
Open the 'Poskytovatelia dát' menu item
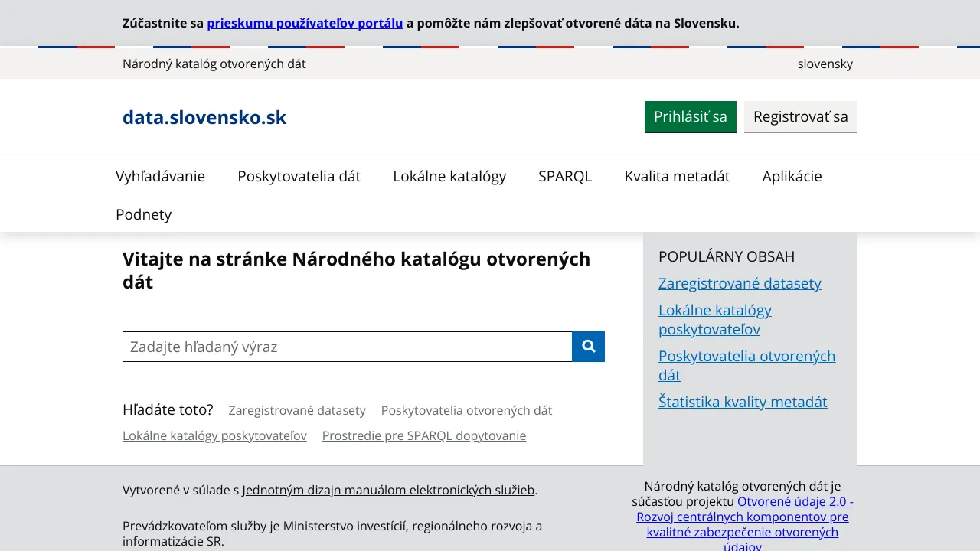tap(299, 176)
